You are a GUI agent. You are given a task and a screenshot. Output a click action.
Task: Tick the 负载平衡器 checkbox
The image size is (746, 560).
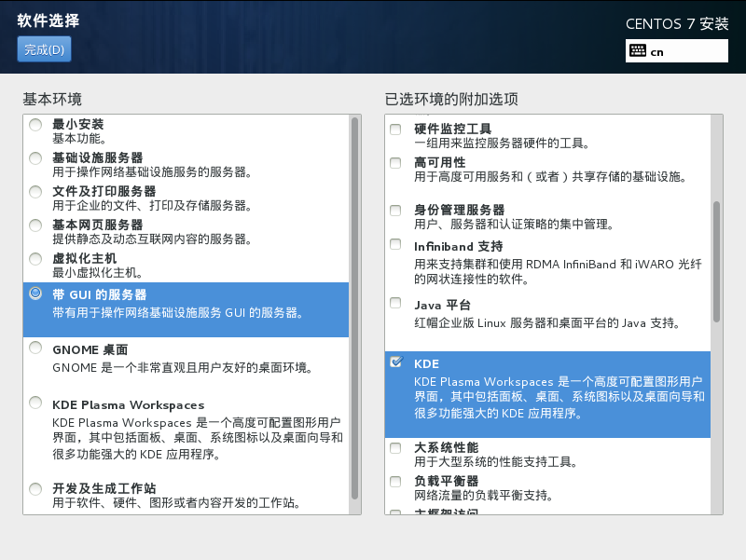point(396,482)
